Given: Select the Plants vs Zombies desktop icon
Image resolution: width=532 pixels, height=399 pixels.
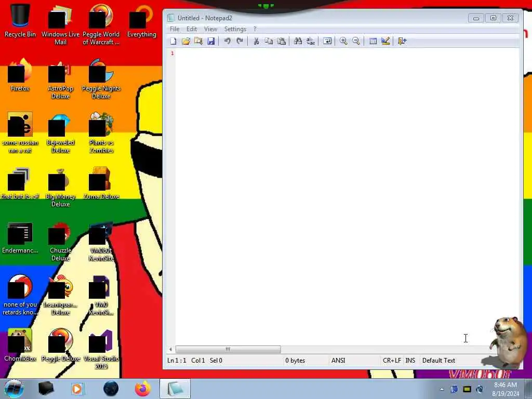Looking at the screenshot, I should point(101,133).
